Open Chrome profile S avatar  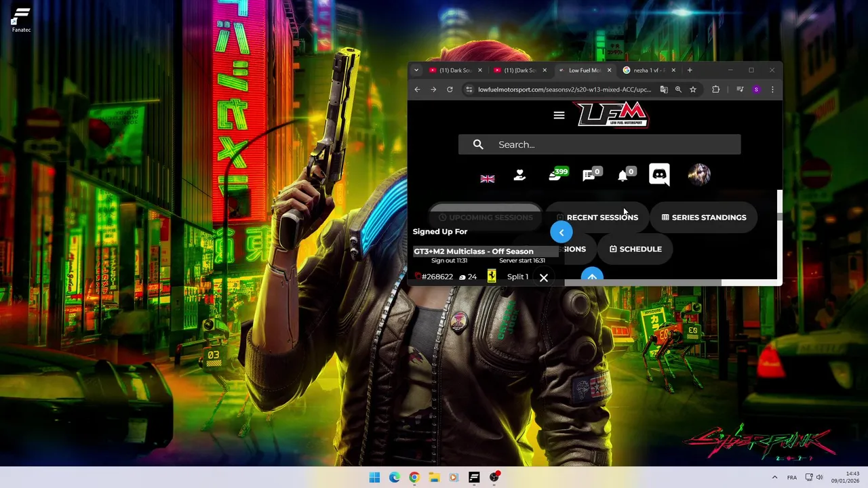756,89
